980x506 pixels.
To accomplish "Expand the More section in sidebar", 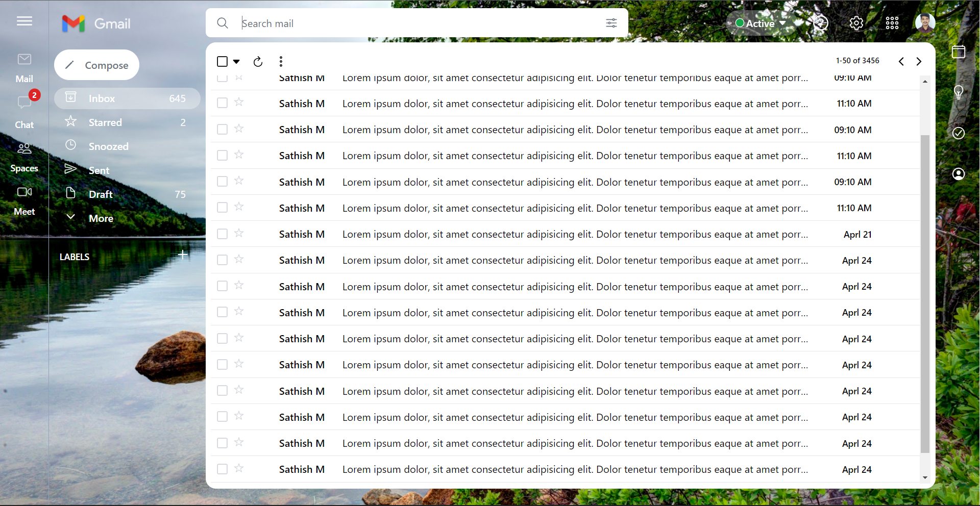I will (x=101, y=218).
